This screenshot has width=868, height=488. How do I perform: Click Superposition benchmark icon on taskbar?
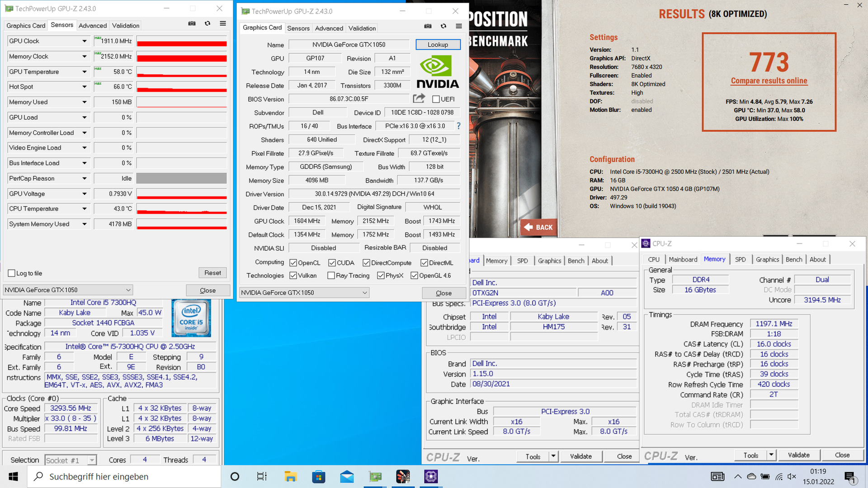pos(403,477)
